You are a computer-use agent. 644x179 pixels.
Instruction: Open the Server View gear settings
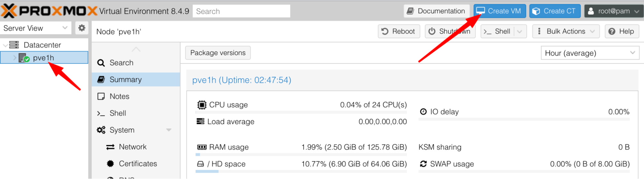tap(82, 28)
